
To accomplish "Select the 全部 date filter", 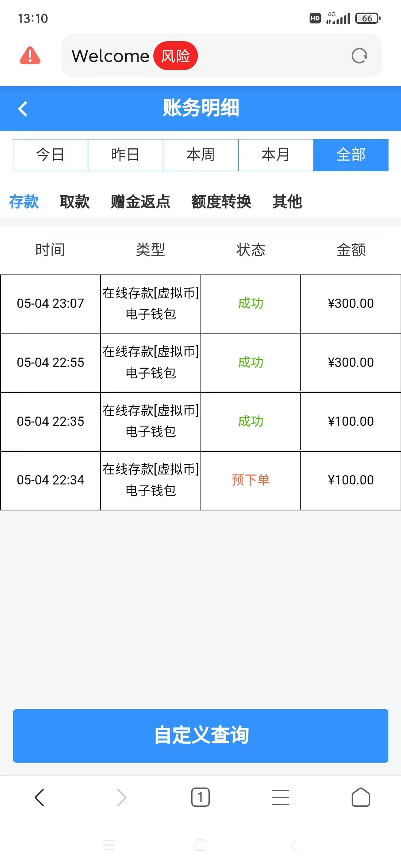I will pyautogui.click(x=351, y=155).
